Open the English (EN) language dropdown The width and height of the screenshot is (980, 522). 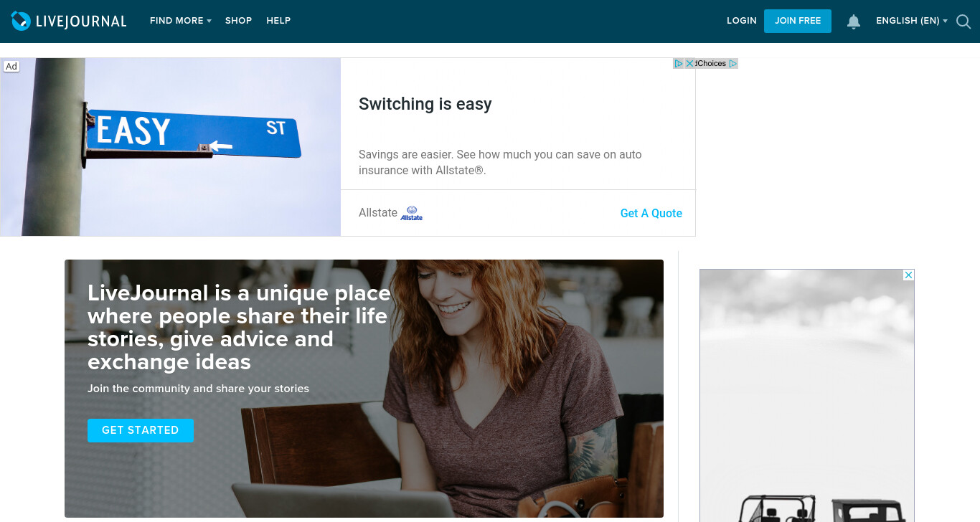click(912, 21)
